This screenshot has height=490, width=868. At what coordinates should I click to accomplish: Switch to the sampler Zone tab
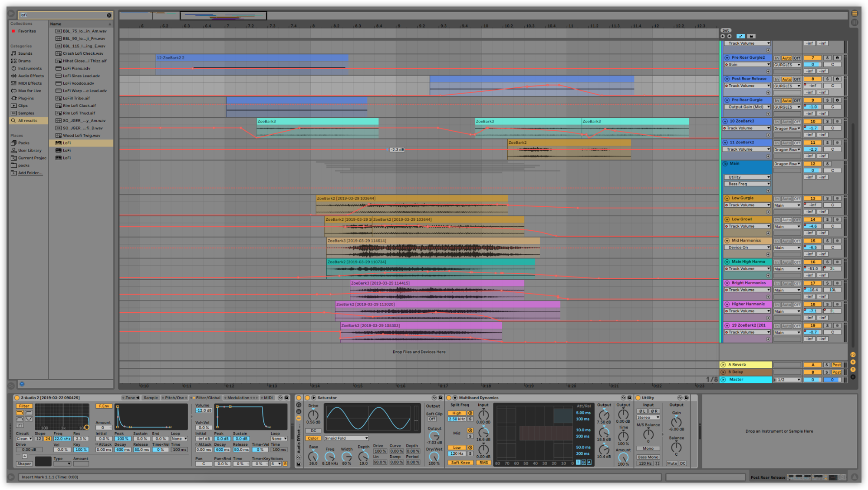131,398
